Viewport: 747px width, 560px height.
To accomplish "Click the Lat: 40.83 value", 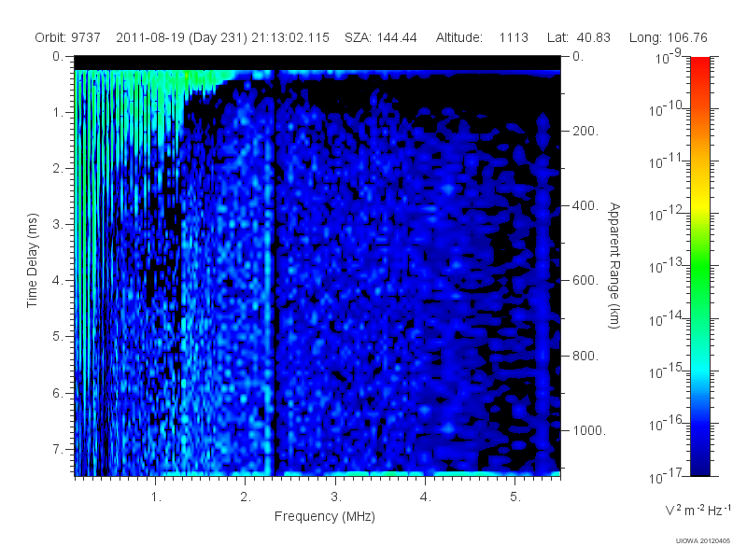I will 578,37.
